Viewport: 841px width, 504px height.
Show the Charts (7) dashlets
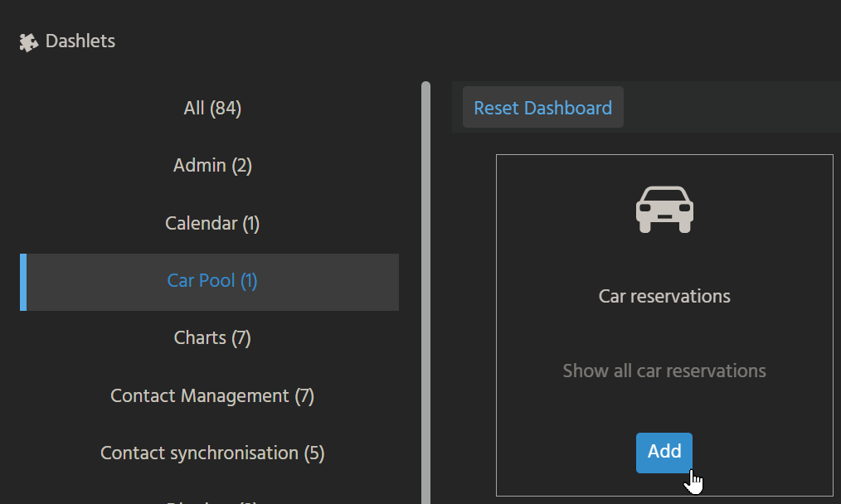click(x=212, y=338)
